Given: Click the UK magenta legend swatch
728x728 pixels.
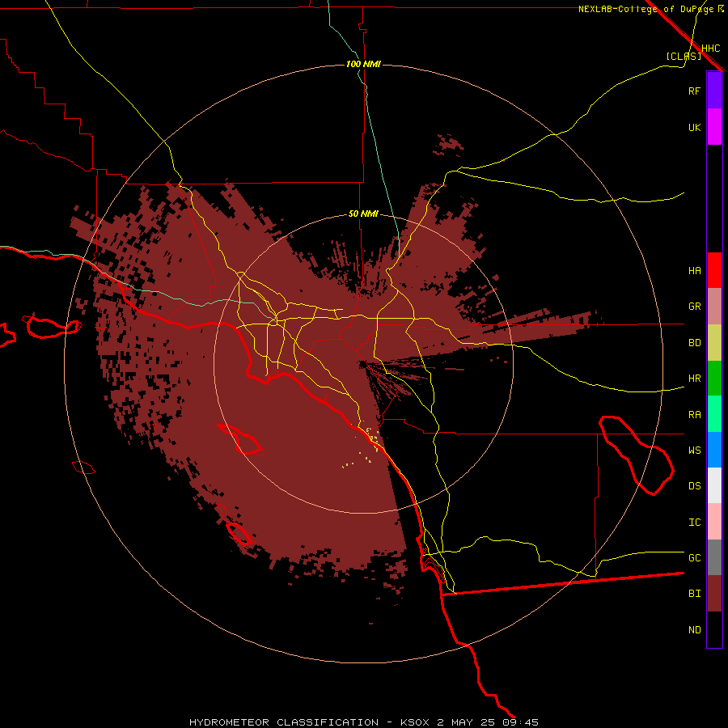Looking at the screenshot, I should click(714, 127).
